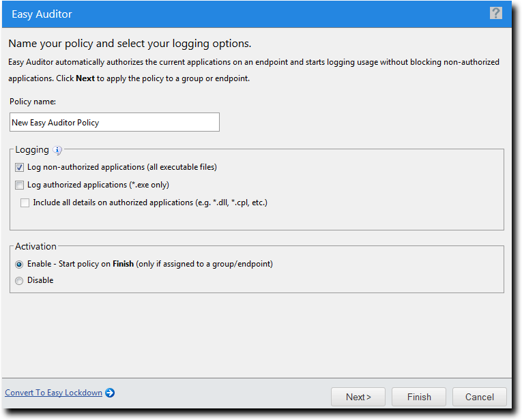Enable Log authorized applications (*.exe only)
Screen dimensions: 522x420
click(19, 185)
